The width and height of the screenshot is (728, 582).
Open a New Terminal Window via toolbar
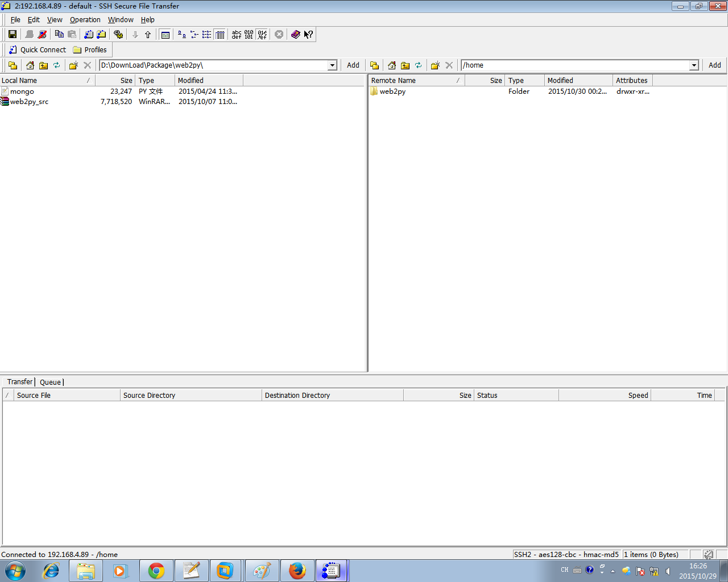click(x=89, y=35)
